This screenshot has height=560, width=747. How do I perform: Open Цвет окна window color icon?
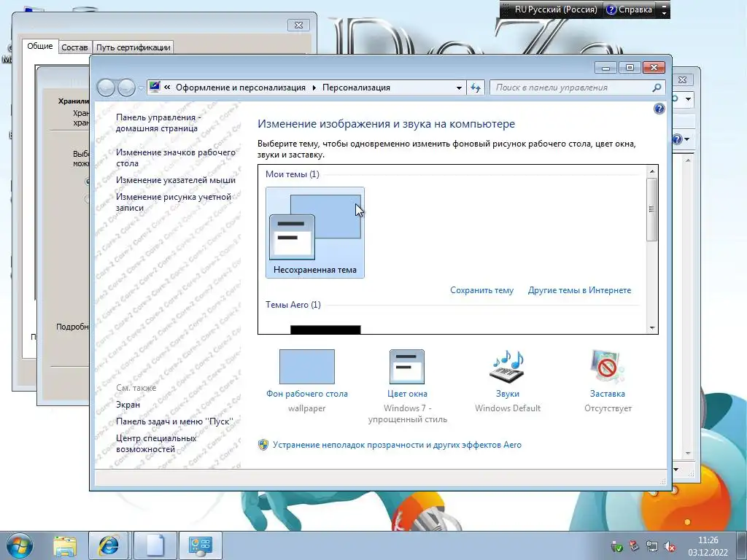tap(407, 367)
